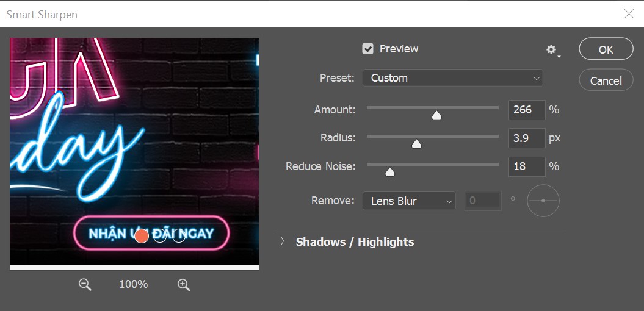Close the Smart Sharpen dialog
The image size is (644, 311).
628,14
